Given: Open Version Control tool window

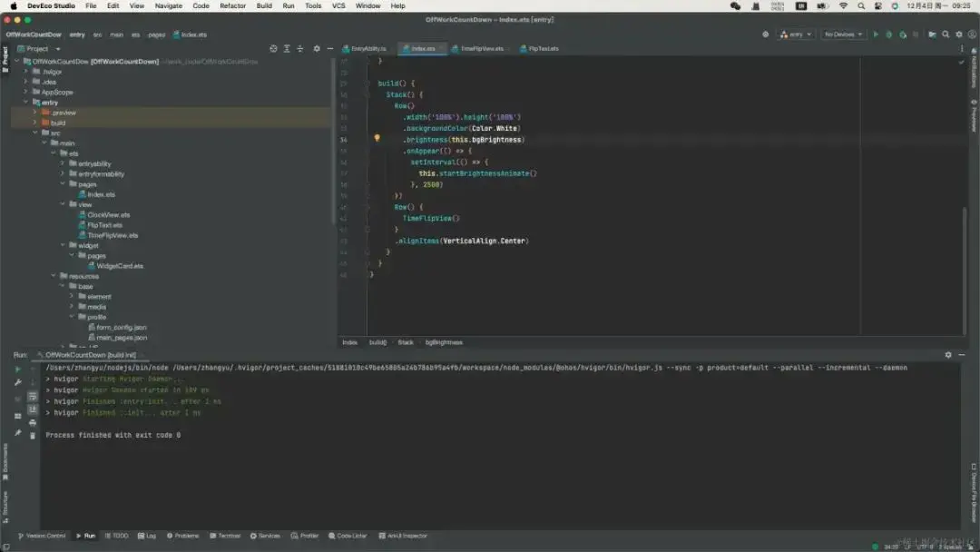Looking at the screenshot, I should coord(42,536).
